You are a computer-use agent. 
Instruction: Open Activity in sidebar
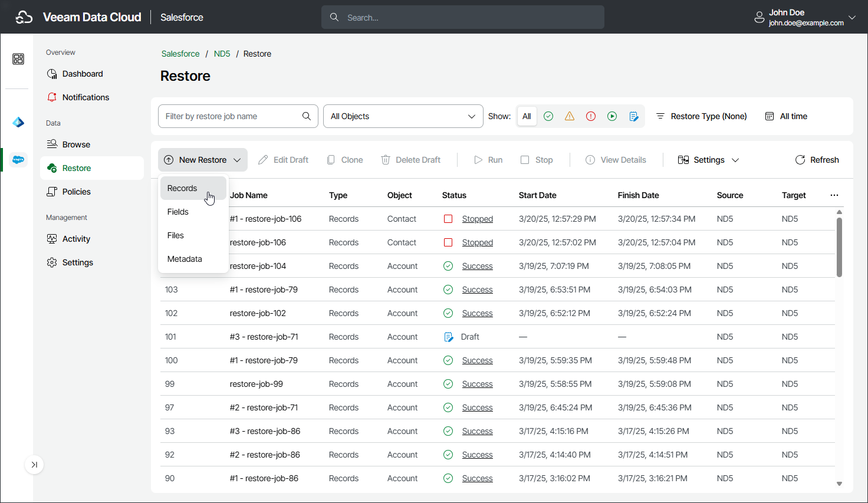click(x=92, y=239)
